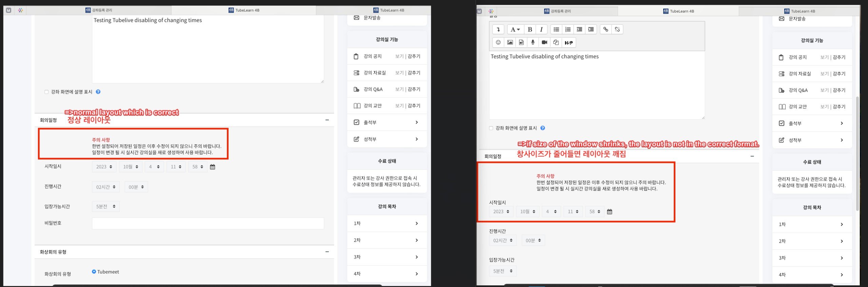Screen dimensions: 868x287
Task: Check '강좌 화면에 설명 표시' in the left window
Action: 46,92
